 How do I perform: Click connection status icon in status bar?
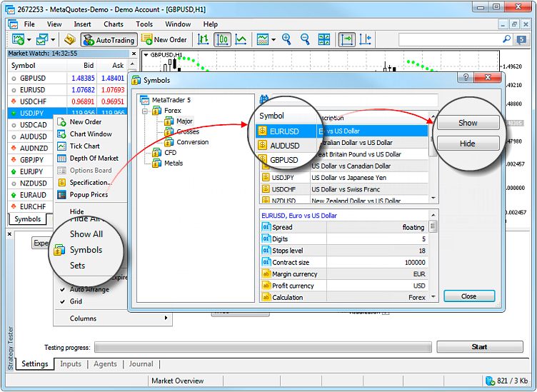click(x=490, y=381)
